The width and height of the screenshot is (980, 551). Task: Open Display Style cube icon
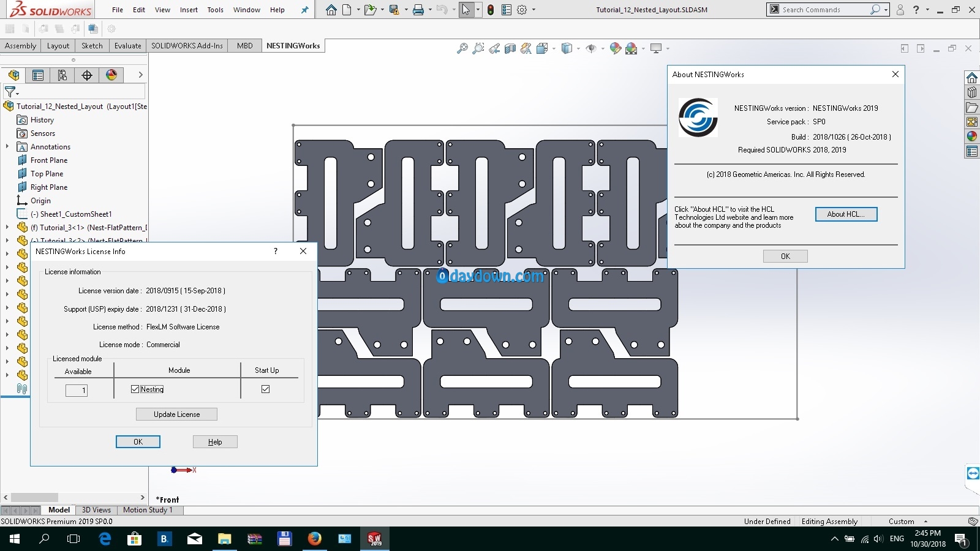[x=567, y=48]
